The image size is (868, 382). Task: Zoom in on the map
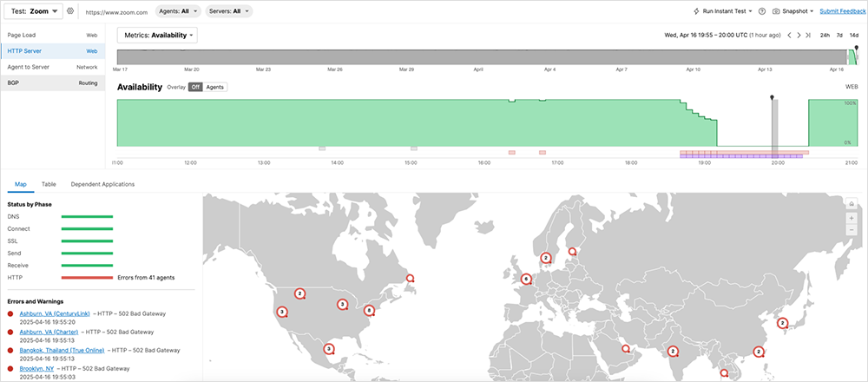(852, 218)
